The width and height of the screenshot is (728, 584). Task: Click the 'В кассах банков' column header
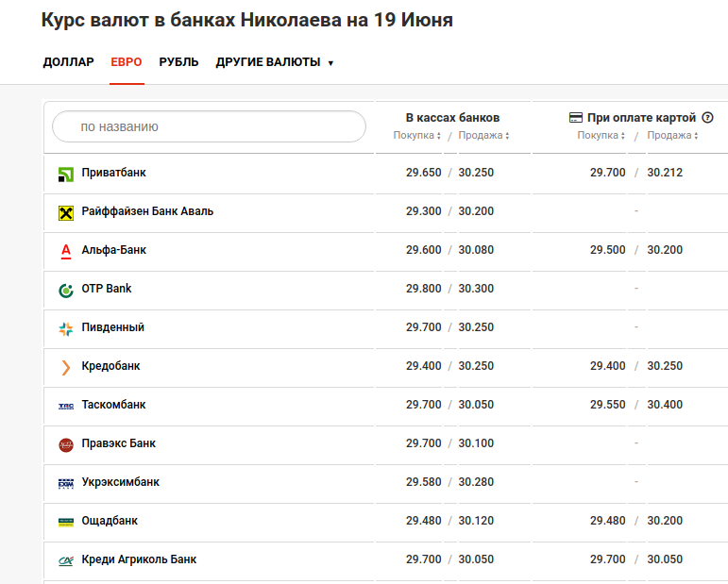452,117
